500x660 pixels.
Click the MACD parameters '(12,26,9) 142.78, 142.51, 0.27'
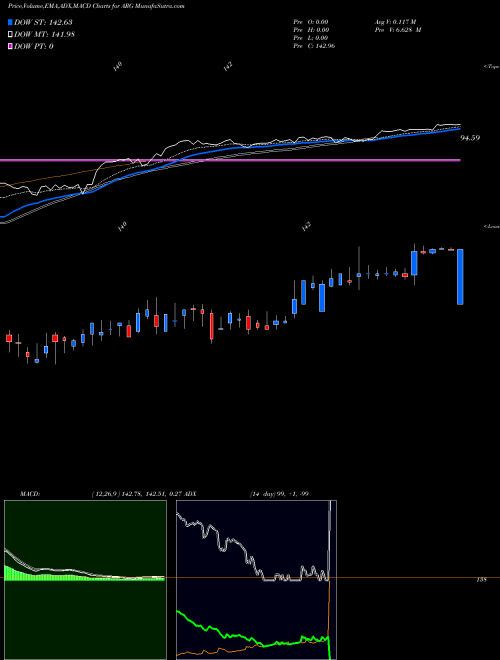138,494
